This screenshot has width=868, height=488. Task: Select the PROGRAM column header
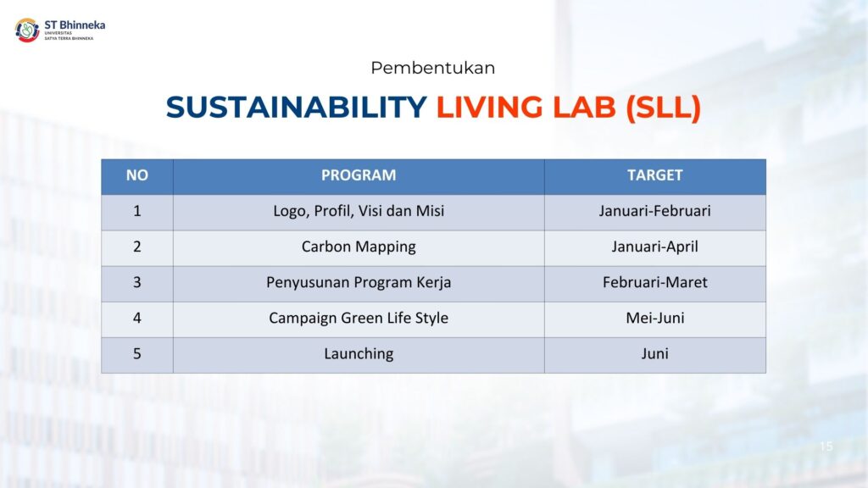tap(359, 175)
